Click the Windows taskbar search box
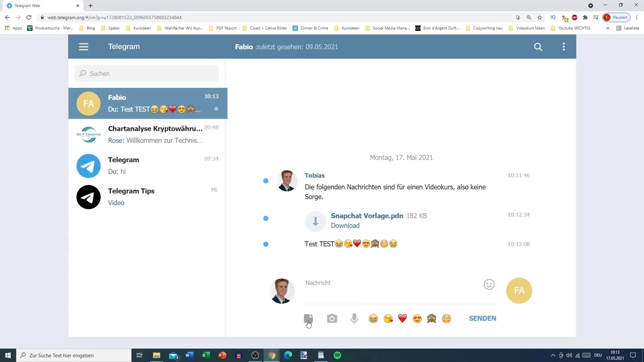644x362 pixels. tap(74, 355)
